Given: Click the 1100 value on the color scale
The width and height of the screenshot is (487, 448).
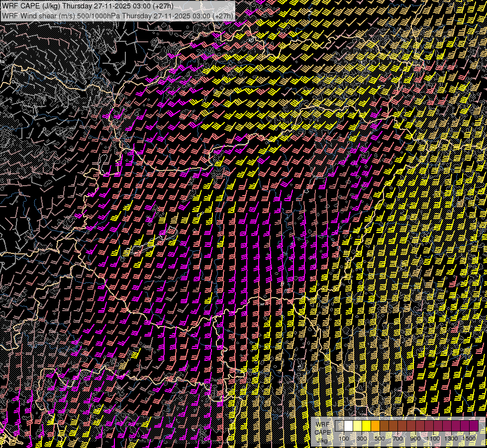Looking at the screenshot, I should (x=433, y=439).
